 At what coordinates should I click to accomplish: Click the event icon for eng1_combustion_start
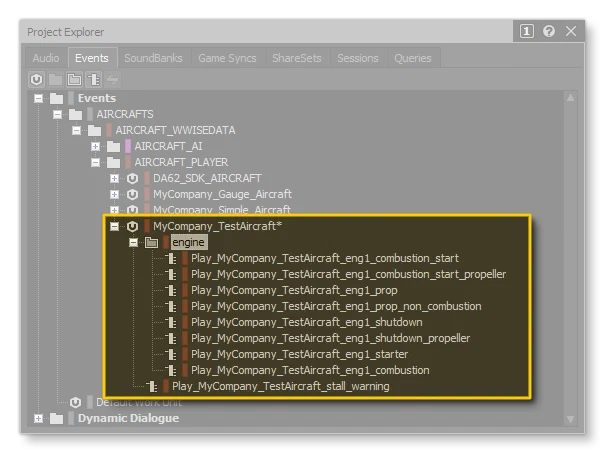click(171, 258)
